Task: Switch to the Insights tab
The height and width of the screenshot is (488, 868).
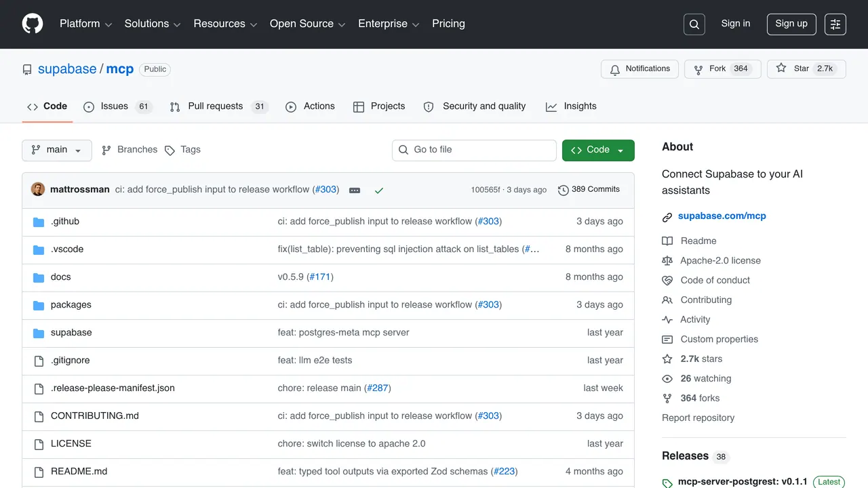Action: pyautogui.click(x=571, y=106)
